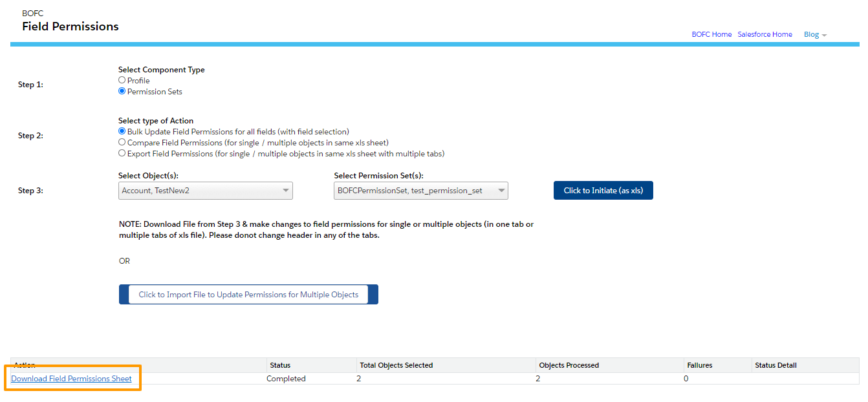Image resolution: width=868 pixels, height=402 pixels.
Task: Open the Salesforce Home link
Action: (x=765, y=35)
